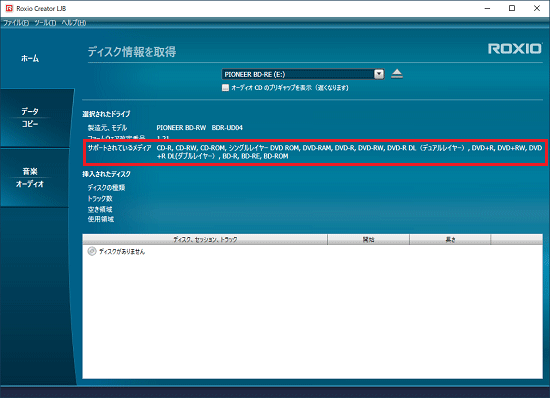Go to the ホーム section
Image resolution: width=550 pixels, height=398 pixels.
coord(30,58)
